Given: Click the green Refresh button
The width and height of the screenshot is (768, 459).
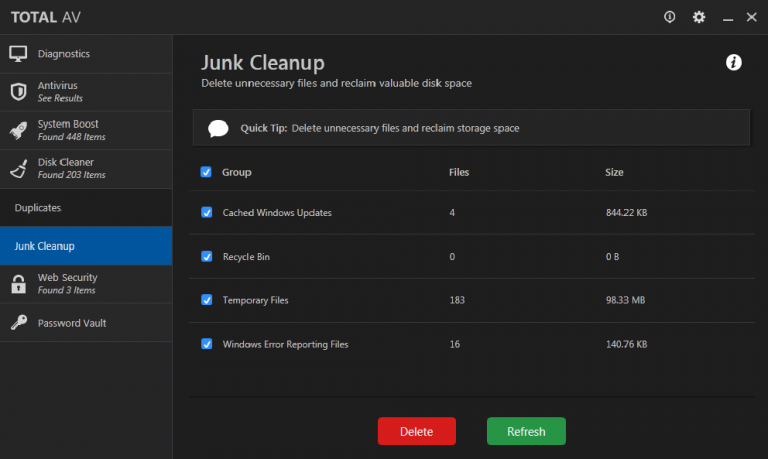Looking at the screenshot, I should tap(526, 431).
